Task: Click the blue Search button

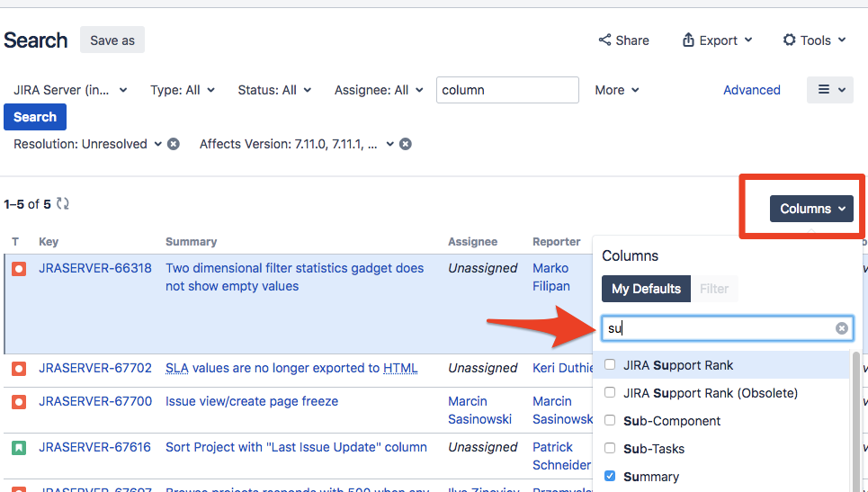Action: pyautogui.click(x=35, y=117)
